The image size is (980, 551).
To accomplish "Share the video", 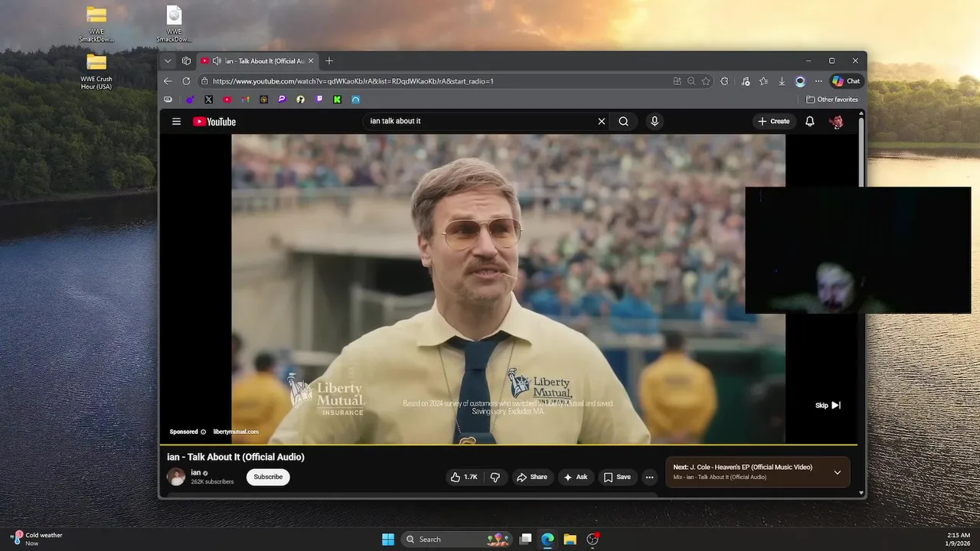I will tap(532, 477).
